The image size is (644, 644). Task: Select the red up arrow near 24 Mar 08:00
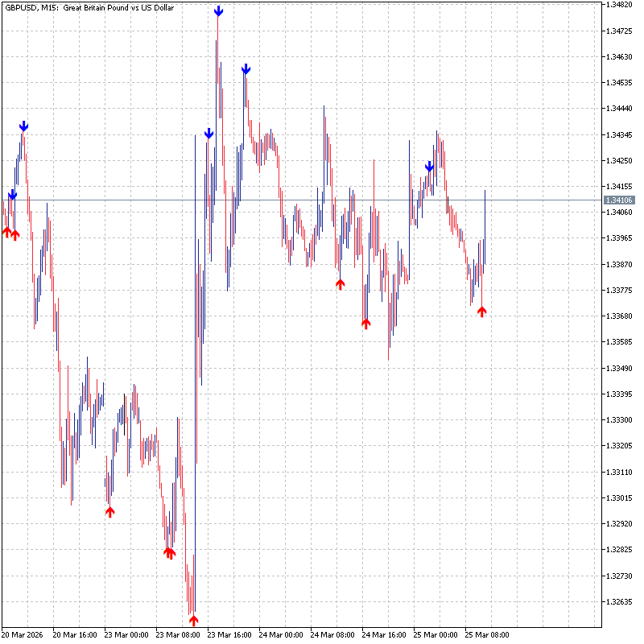point(340,283)
